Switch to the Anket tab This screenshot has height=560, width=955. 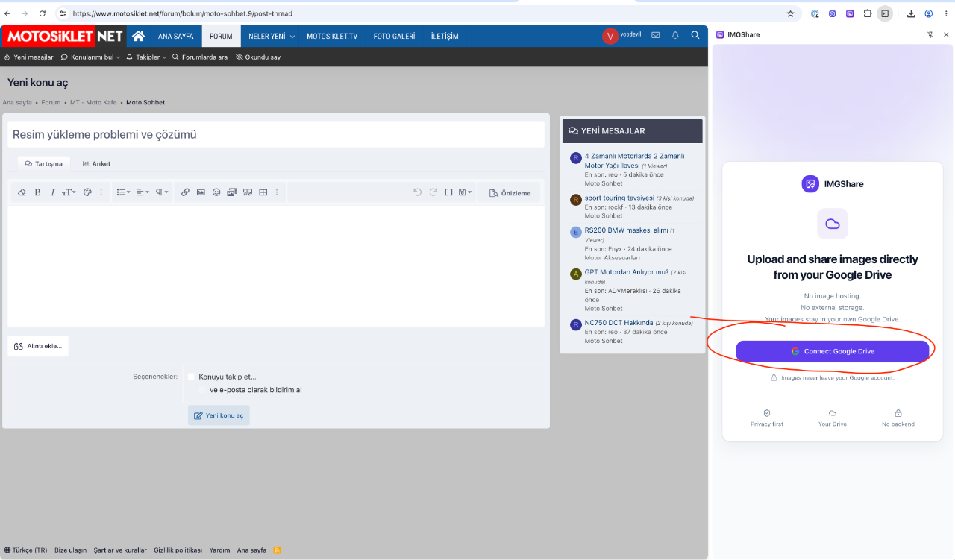(x=96, y=163)
